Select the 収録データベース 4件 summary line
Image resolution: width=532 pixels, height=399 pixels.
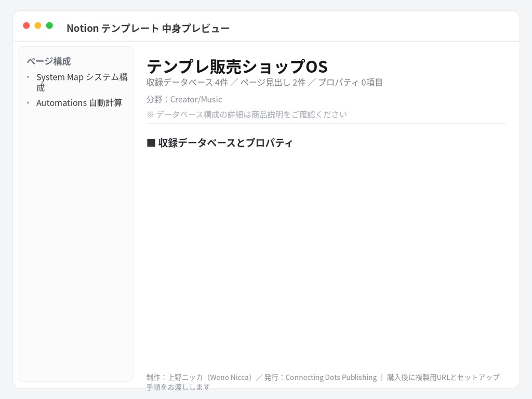coord(264,83)
